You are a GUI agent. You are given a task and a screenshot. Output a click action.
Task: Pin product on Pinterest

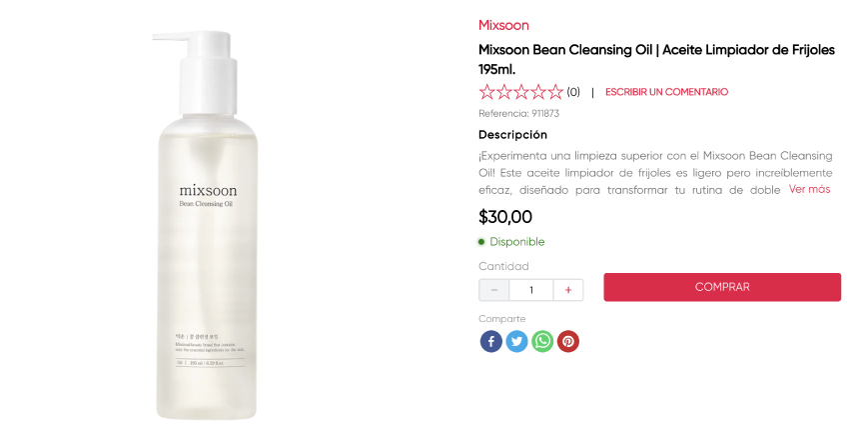[568, 341]
